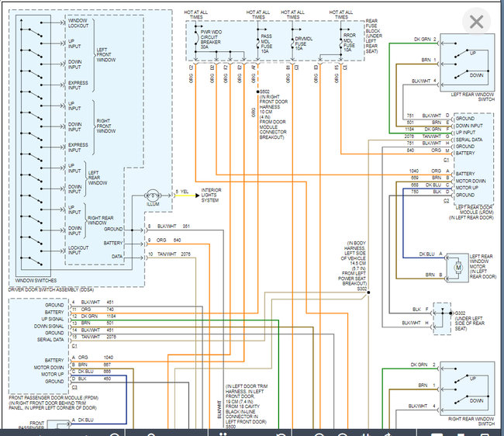504x436 pixels.
Task: Select the 'WINDOW LOCKOUT' label
Action: (78, 22)
